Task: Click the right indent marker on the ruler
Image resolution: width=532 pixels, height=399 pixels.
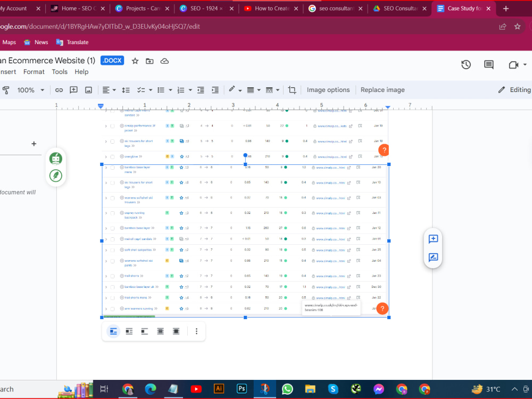Action: 387,107
